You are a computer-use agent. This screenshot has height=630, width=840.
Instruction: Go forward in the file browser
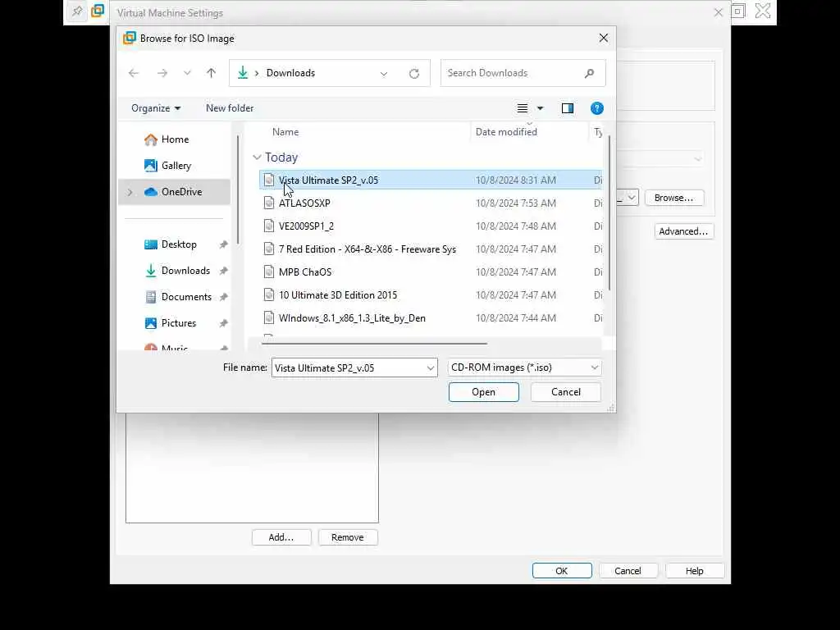tap(162, 73)
